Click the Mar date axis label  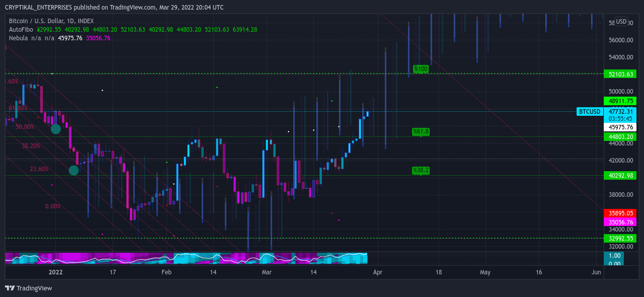click(267, 272)
